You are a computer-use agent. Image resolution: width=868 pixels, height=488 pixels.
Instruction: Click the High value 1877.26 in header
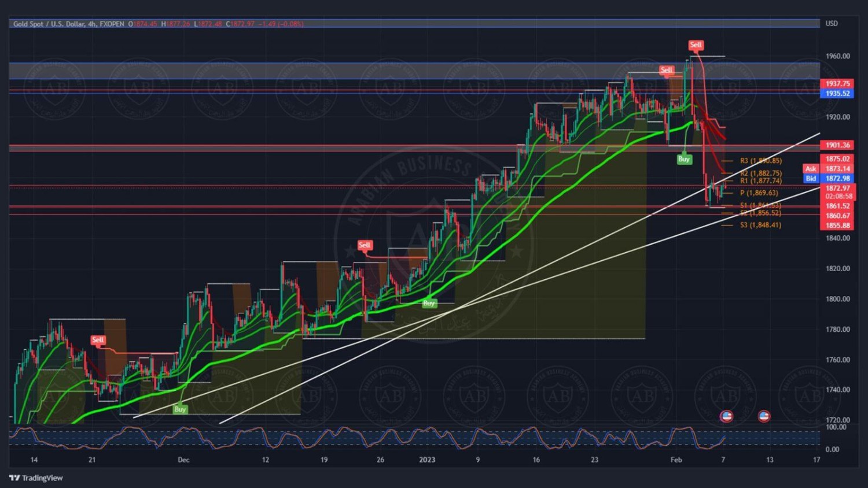tap(178, 24)
